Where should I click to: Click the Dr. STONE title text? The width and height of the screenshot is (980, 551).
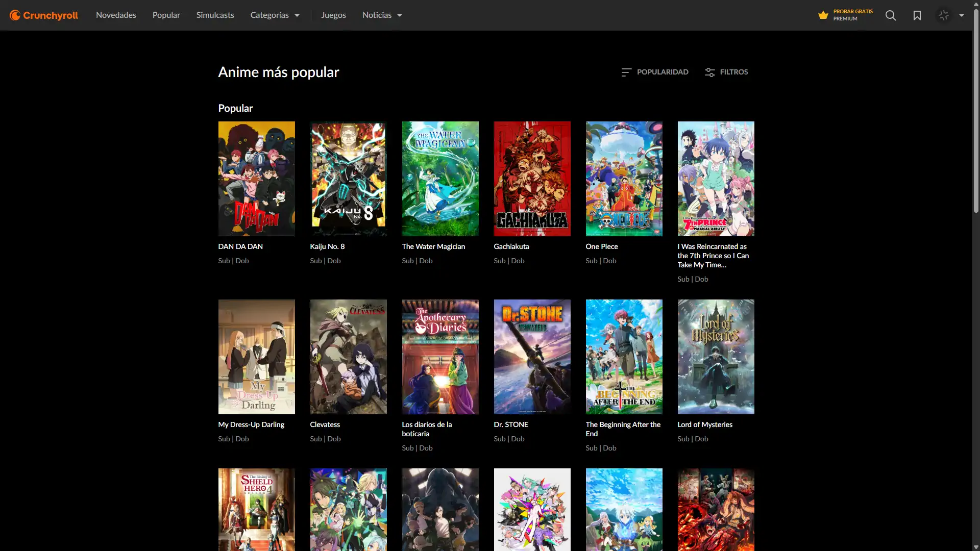(x=511, y=424)
